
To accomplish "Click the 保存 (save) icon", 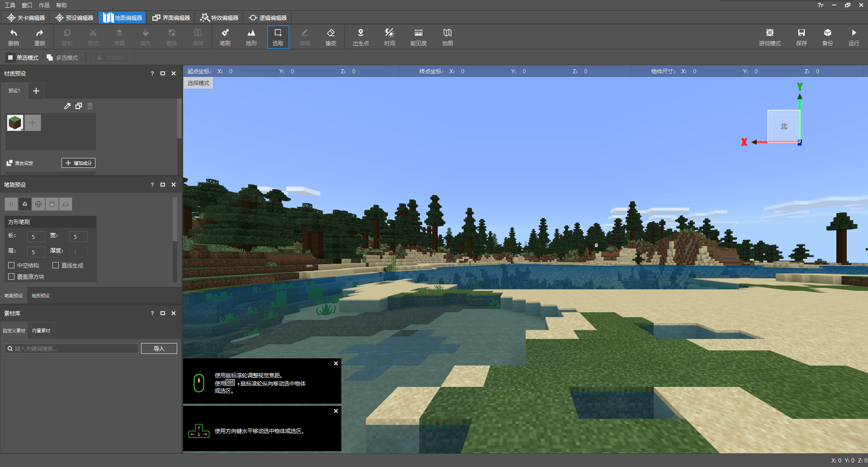I will pos(801,37).
